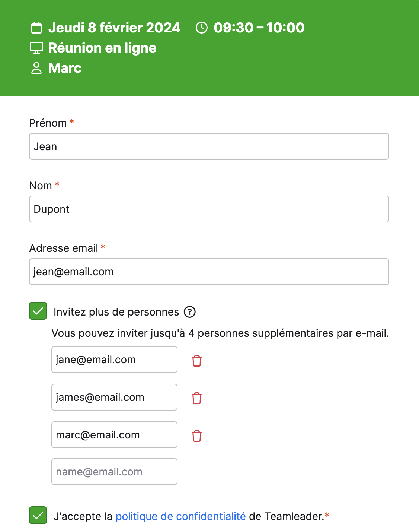Delete the marc@email.com invitee
The height and width of the screenshot is (532, 419).
point(197,436)
